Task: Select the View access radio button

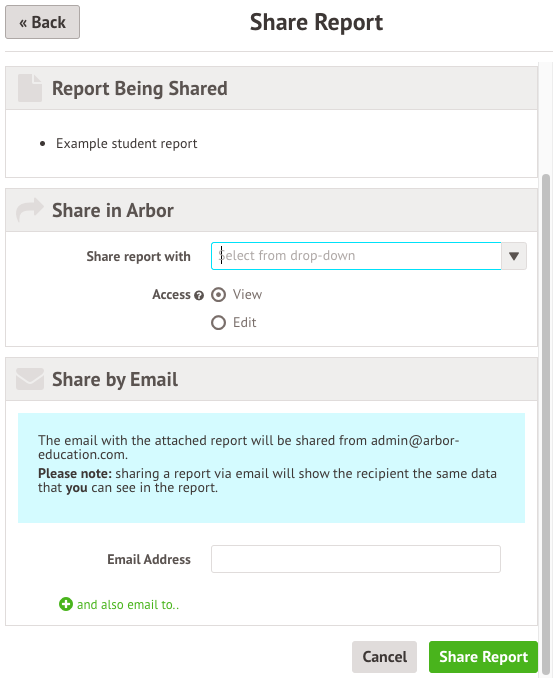Action: point(218,295)
